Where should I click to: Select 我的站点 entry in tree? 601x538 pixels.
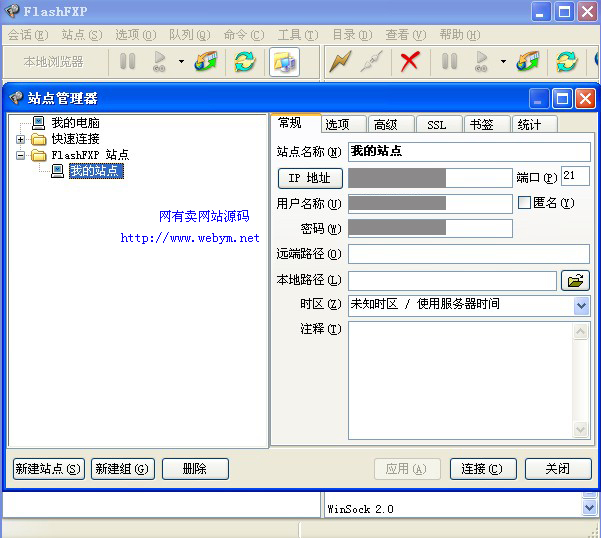[x=96, y=171]
